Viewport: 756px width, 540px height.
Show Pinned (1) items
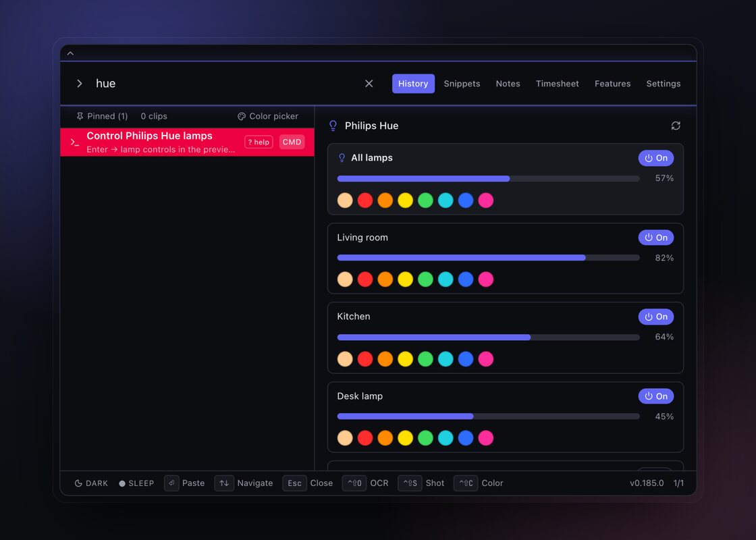point(102,116)
